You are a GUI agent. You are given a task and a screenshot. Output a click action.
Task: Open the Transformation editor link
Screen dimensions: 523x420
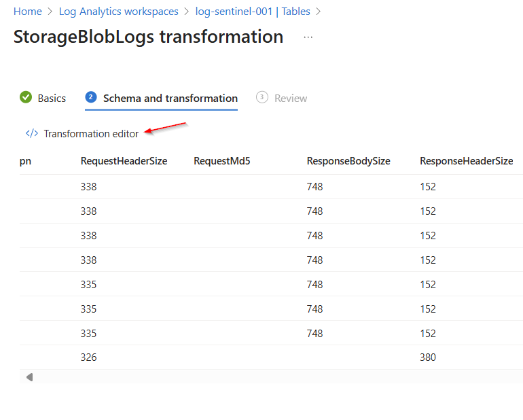(x=91, y=134)
